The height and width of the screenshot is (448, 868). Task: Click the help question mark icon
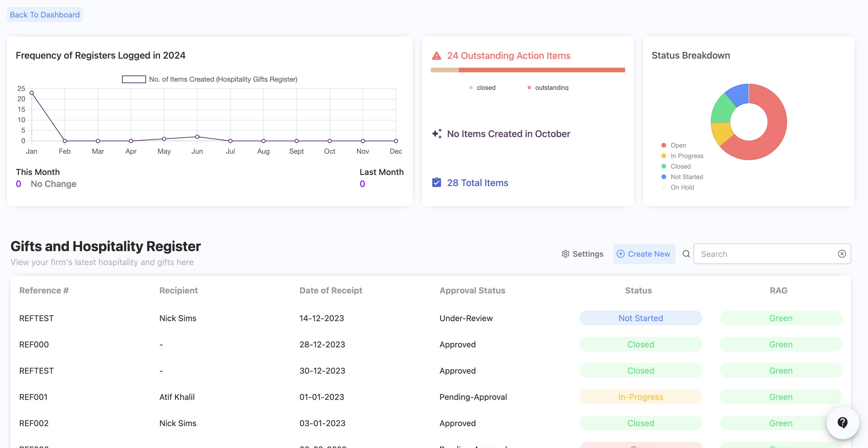(842, 422)
